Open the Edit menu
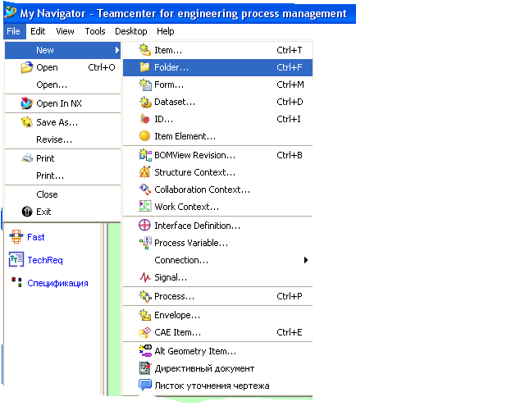Viewport: 525px width, 420px height. pos(38,31)
